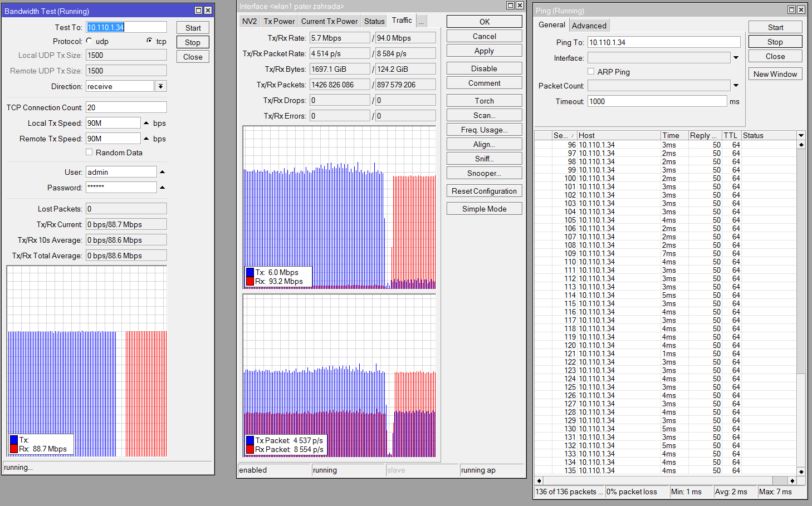Viewport: 812px width, 506px height.
Task: Open the Interface dropdown in Ping window
Action: point(736,58)
